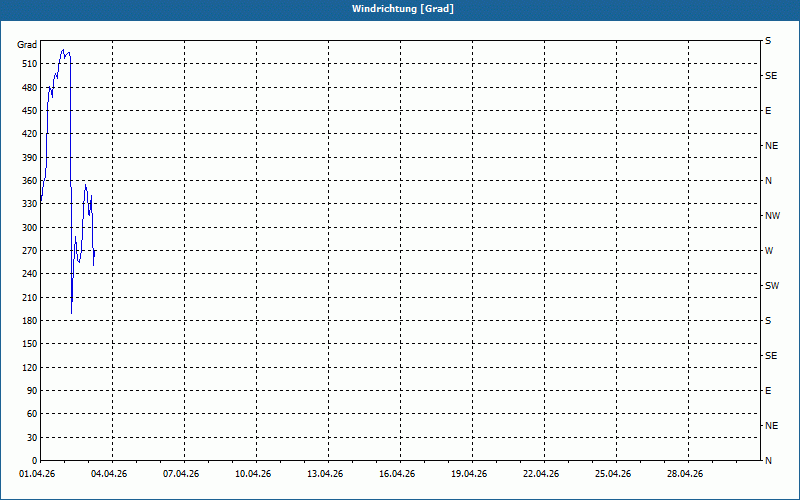Click the 0 value on the left axis

[34, 461]
